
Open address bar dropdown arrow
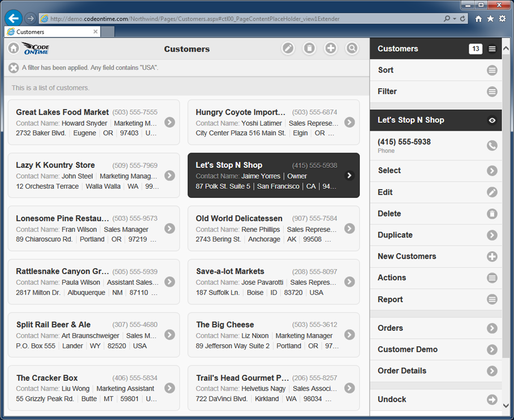click(454, 19)
